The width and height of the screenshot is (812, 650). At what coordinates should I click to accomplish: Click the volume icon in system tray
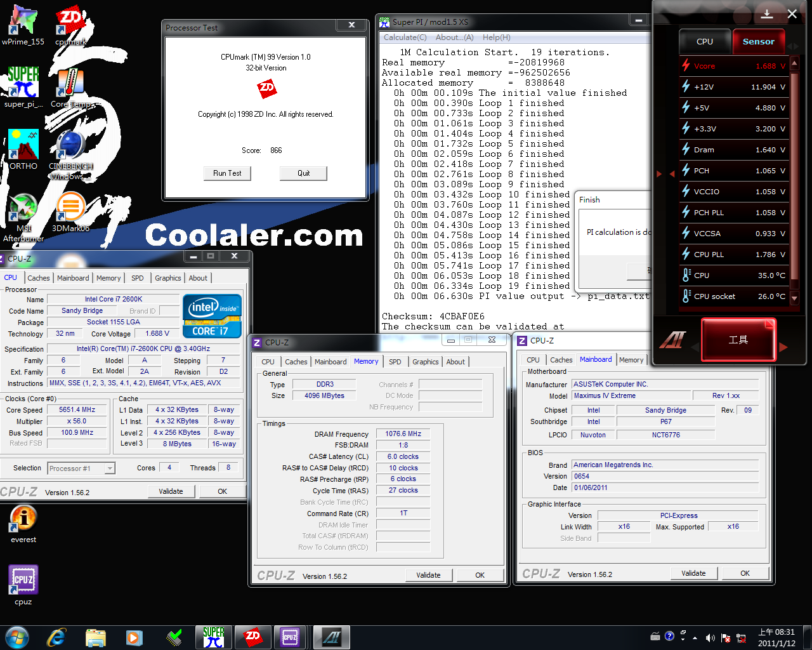pos(710,637)
